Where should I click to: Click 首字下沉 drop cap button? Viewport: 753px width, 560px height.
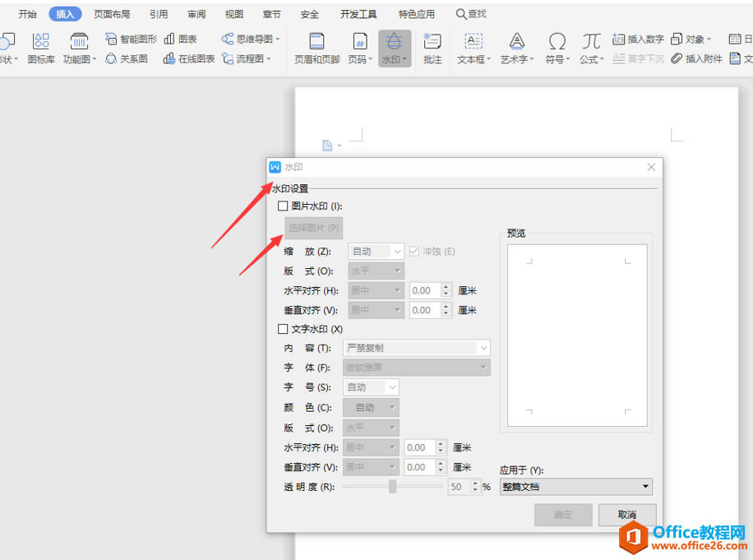pyautogui.click(x=638, y=58)
